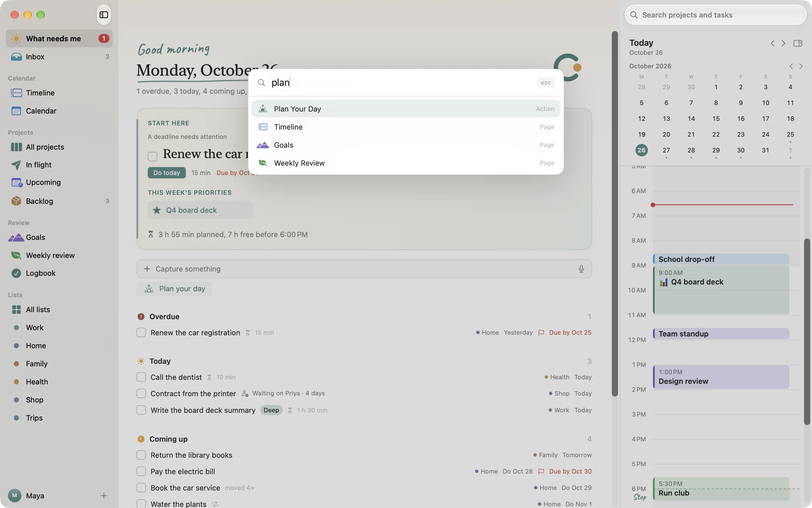Check off Pay the electric bill

coord(141,471)
